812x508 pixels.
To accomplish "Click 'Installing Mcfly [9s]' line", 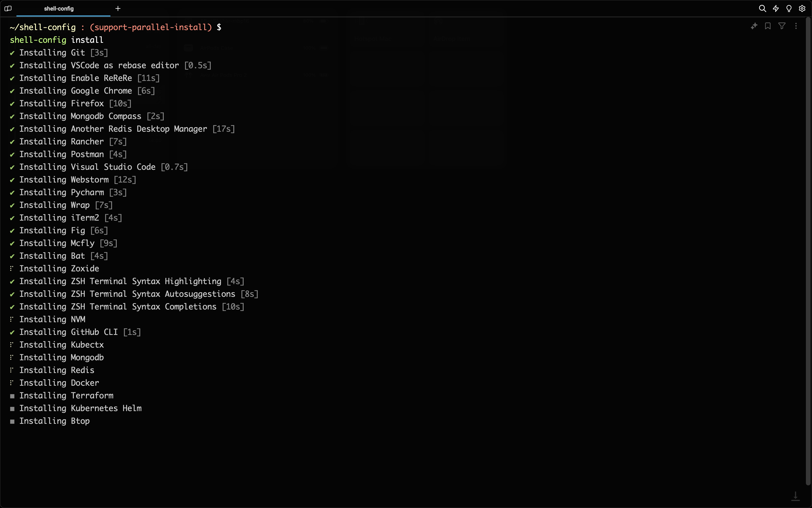I will pyautogui.click(x=64, y=243).
